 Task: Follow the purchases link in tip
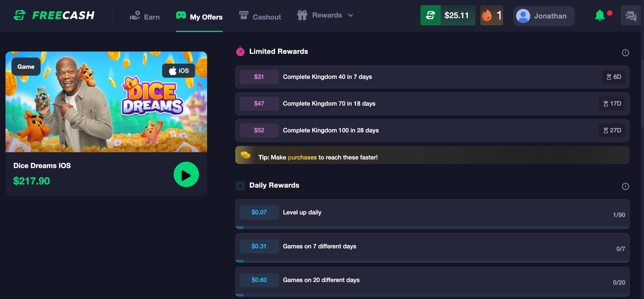(302, 158)
